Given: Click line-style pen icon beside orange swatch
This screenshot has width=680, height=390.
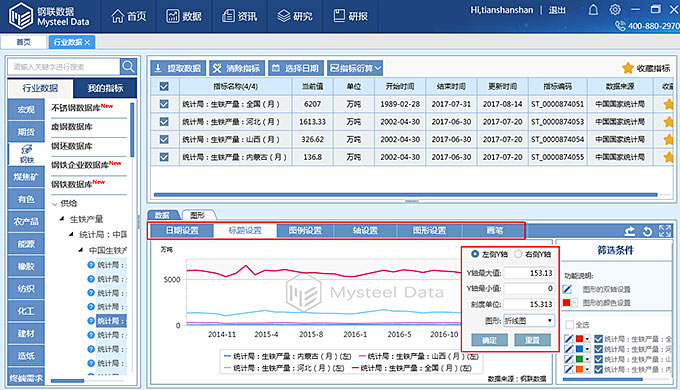Looking at the screenshot, I should (569, 369).
